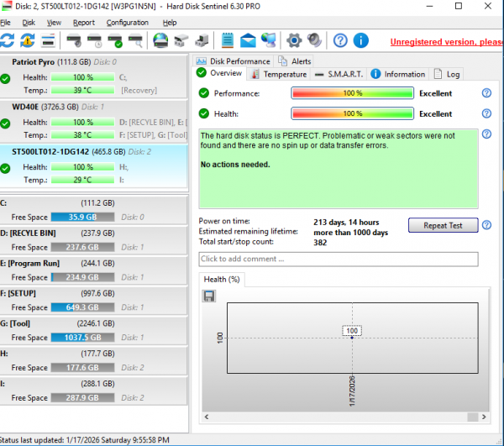
Task: Click the question mark help icon in toolbar
Action: (x=340, y=41)
